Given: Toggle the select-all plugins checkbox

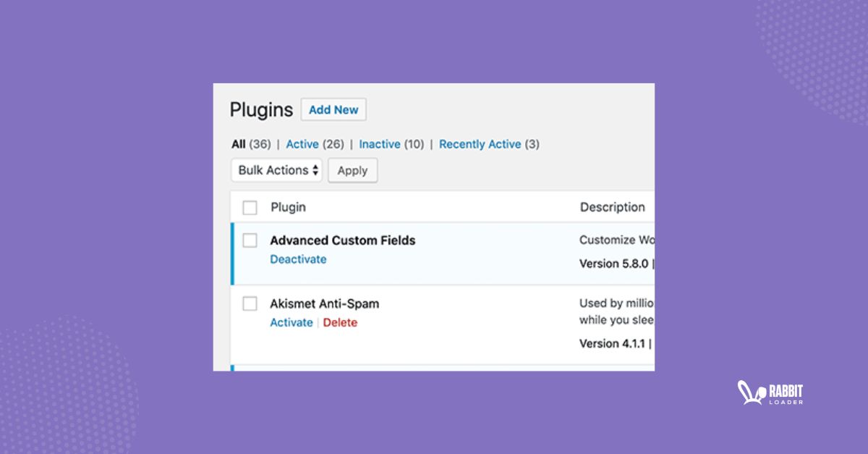Looking at the screenshot, I should click(x=250, y=208).
